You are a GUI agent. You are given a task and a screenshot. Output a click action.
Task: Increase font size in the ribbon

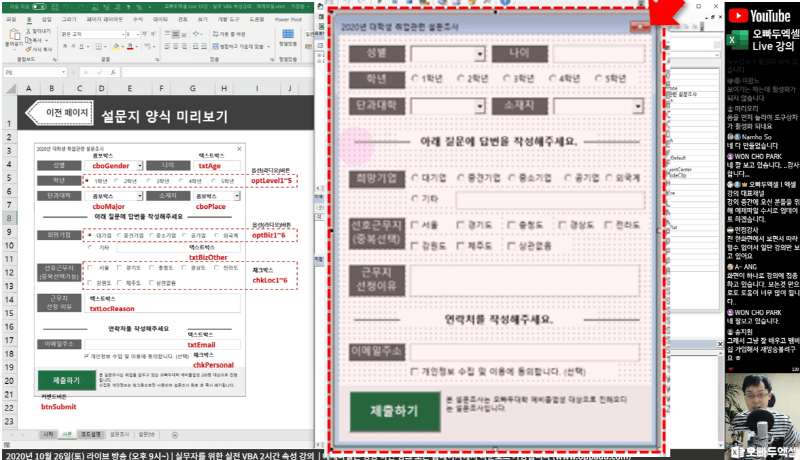(144, 34)
